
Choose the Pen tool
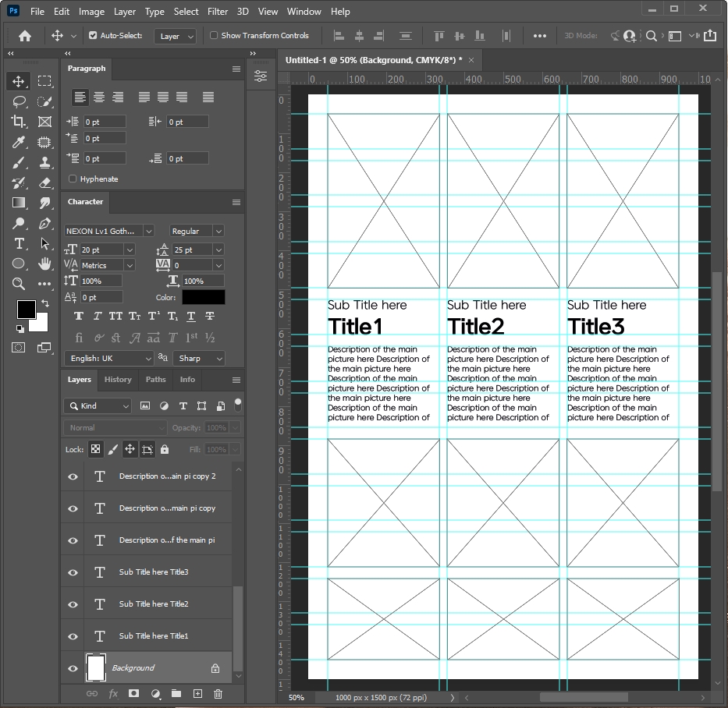tap(44, 223)
